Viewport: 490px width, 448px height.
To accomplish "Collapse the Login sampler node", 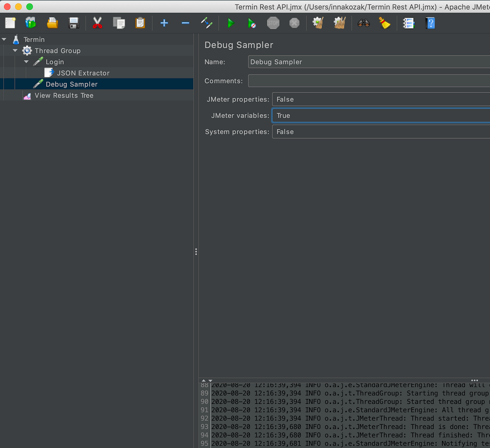I will pos(26,62).
